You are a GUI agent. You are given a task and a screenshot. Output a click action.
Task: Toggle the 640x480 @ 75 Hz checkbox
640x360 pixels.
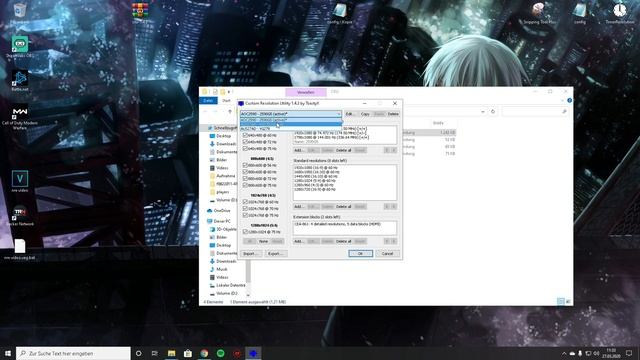click(x=245, y=148)
